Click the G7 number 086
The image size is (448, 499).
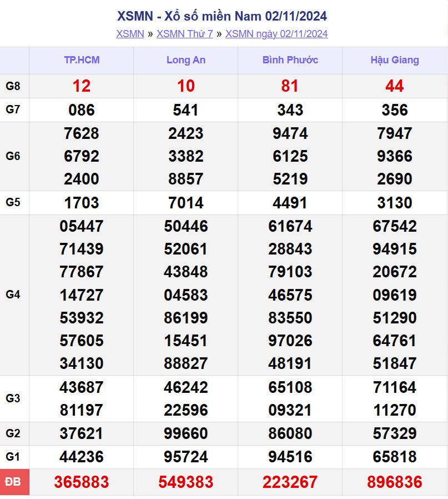coord(82,110)
